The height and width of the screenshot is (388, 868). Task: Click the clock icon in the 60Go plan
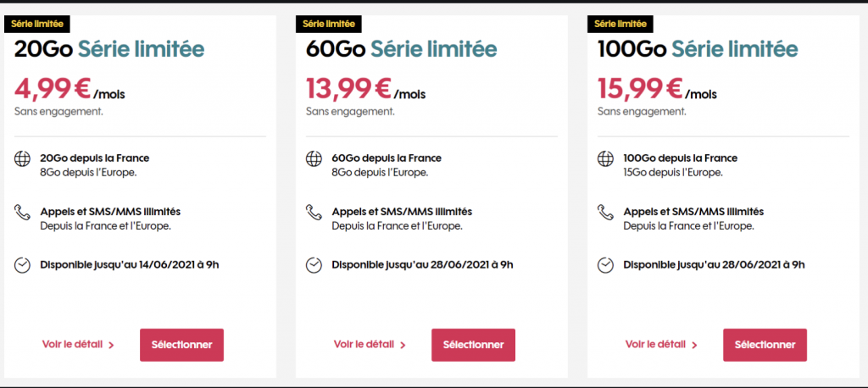coord(314,265)
